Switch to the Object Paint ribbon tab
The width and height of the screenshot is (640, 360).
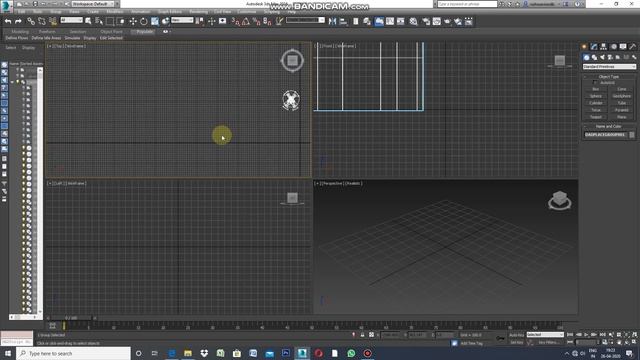tap(111, 31)
